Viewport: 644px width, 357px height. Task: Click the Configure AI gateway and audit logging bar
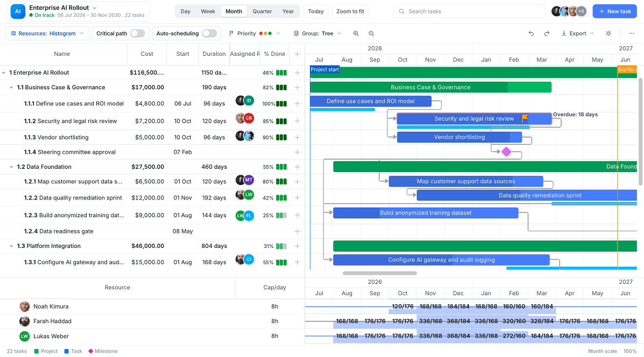(x=441, y=260)
